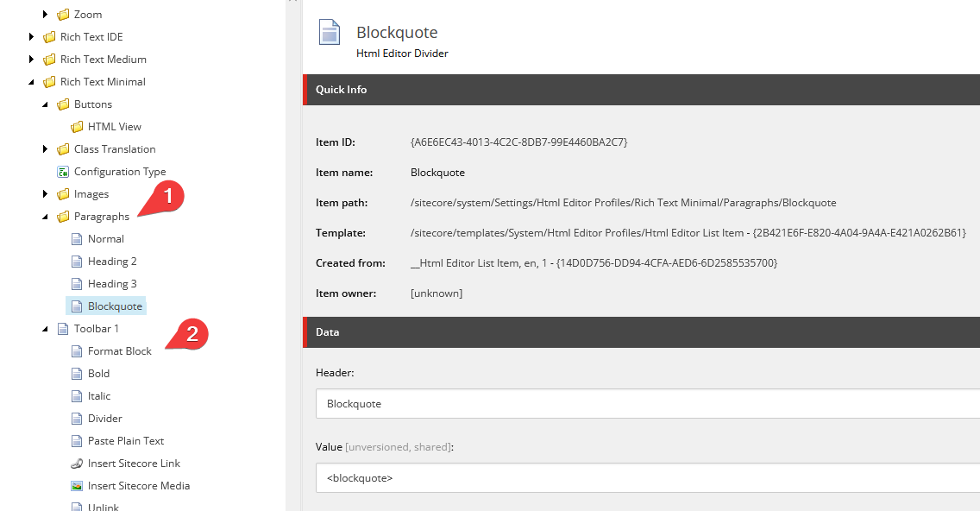The height and width of the screenshot is (511, 980).
Task: Select the HTML View tree item
Action: coord(115,127)
